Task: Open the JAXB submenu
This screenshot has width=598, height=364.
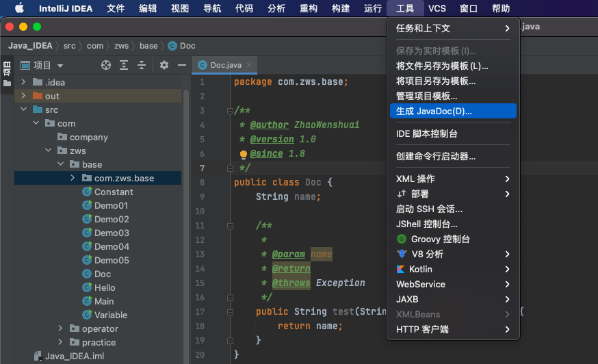Action: pyautogui.click(x=453, y=300)
